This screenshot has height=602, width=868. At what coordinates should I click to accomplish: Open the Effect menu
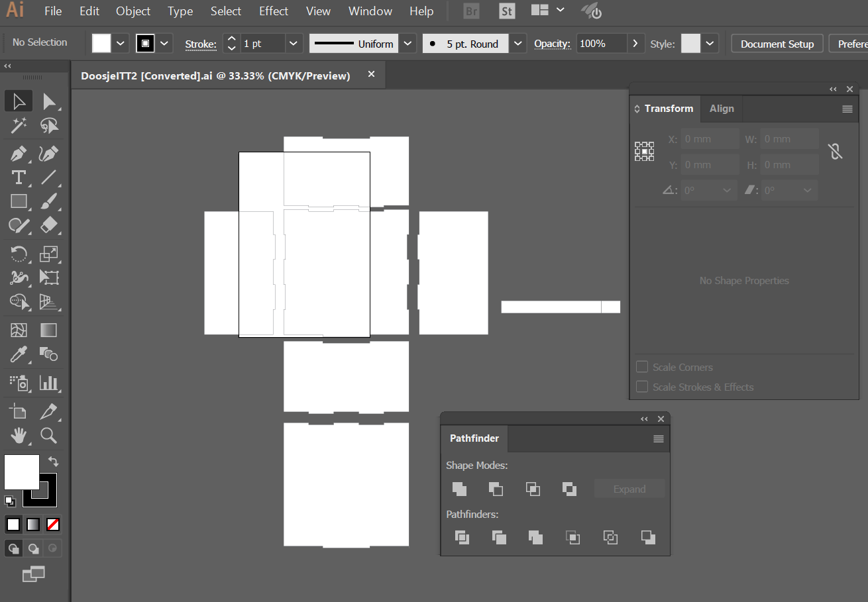[274, 11]
